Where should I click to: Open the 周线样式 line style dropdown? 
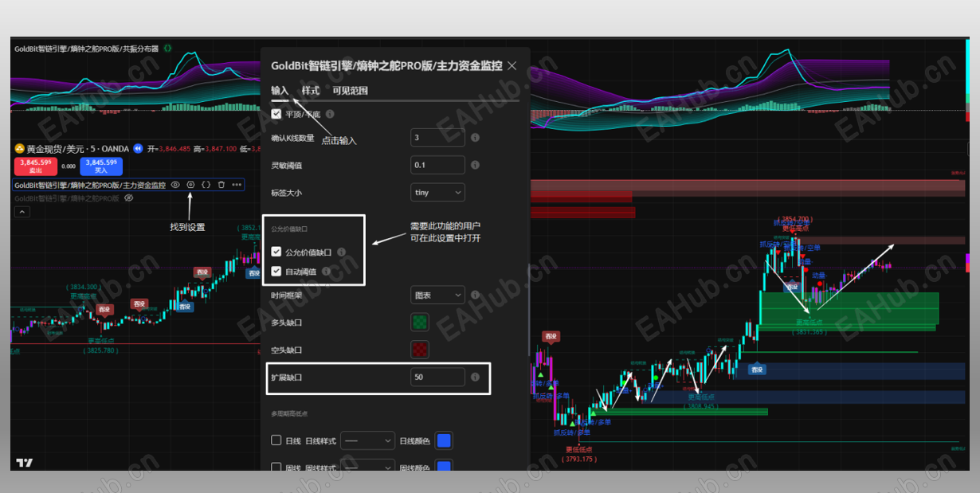click(x=367, y=465)
